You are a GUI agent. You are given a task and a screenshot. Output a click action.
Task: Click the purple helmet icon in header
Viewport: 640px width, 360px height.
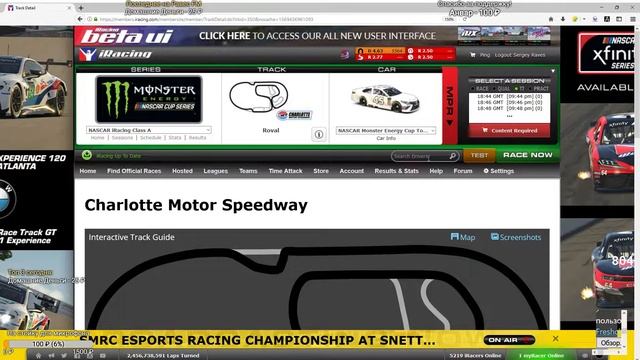tap(345, 54)
